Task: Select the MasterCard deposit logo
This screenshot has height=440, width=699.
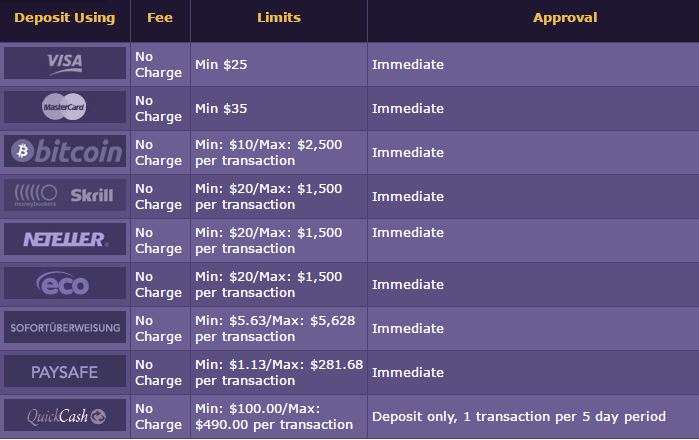Action: (65, 107)
